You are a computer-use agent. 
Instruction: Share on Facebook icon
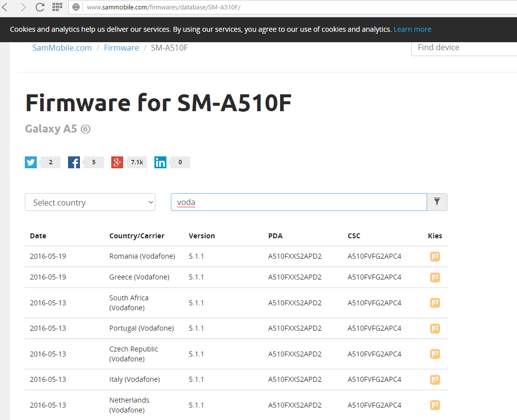74,162
